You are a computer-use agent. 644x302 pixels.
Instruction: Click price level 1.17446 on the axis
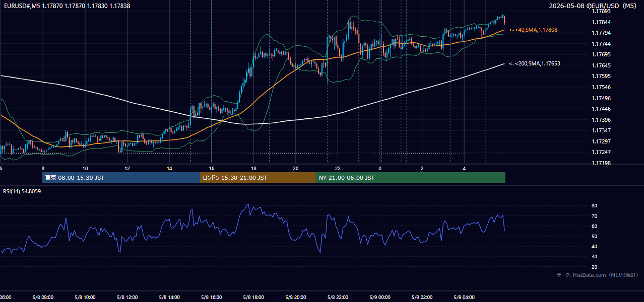pyautogui.click(x=601, y=109)
